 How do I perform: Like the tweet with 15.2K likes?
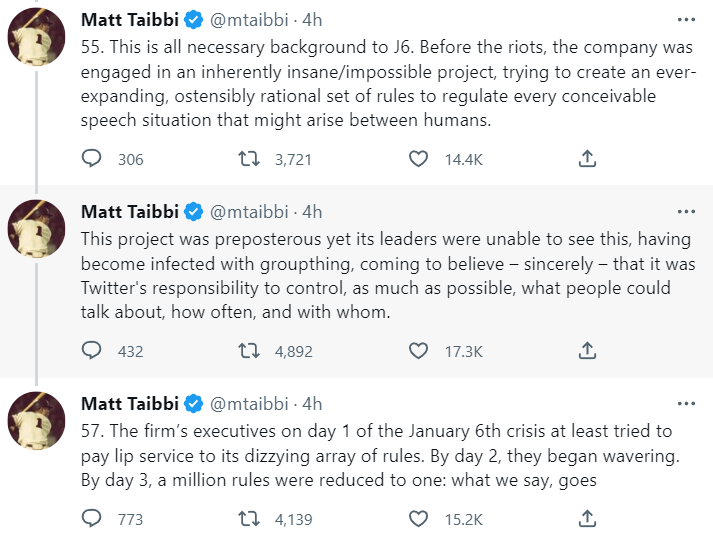(419, 519)
